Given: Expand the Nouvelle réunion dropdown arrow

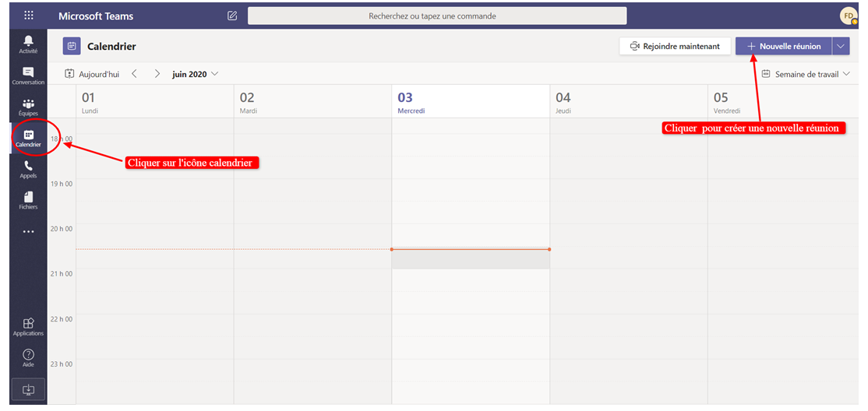Looking at the screenshot, I should pos(841,47).
